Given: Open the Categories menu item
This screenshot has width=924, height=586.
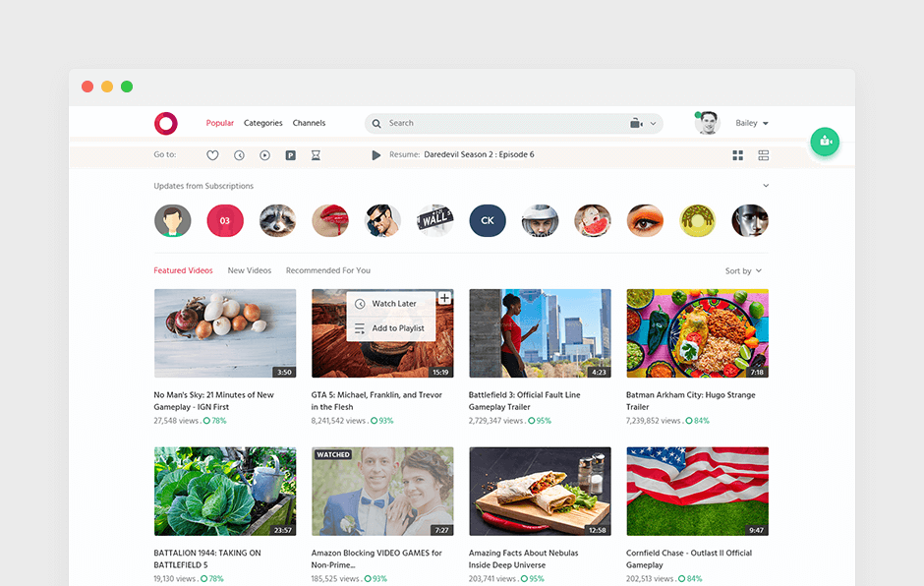Looking at the screenshot, I should point(262,123).
